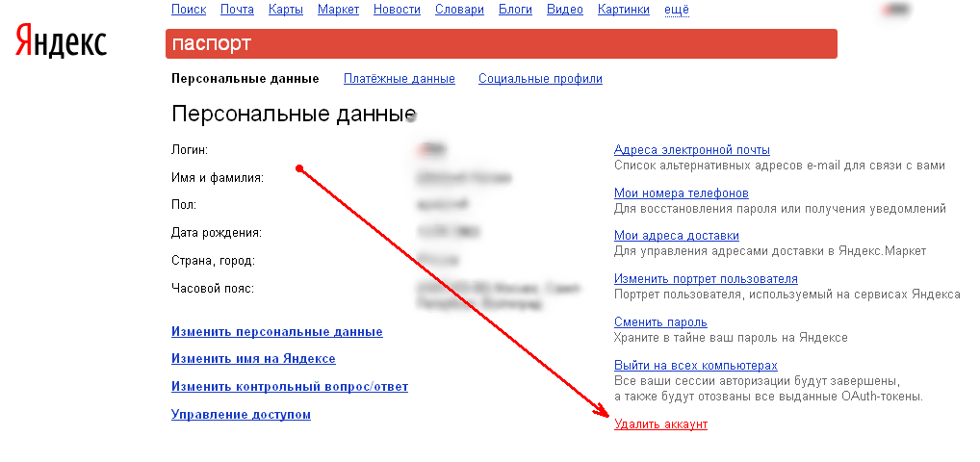Viewport: 980px width, 462px height.
Task: Click the Изменить персональные данные link
Action: [277, 332]
